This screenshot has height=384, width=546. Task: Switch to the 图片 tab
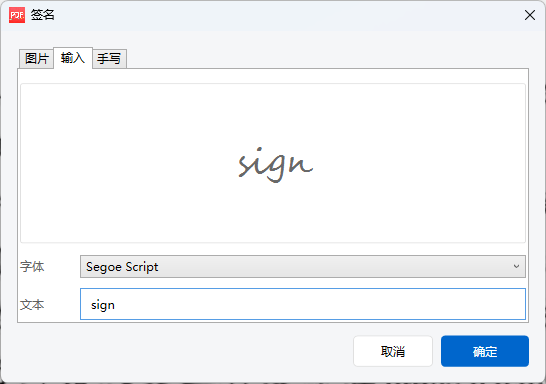(x=36, y=58)
